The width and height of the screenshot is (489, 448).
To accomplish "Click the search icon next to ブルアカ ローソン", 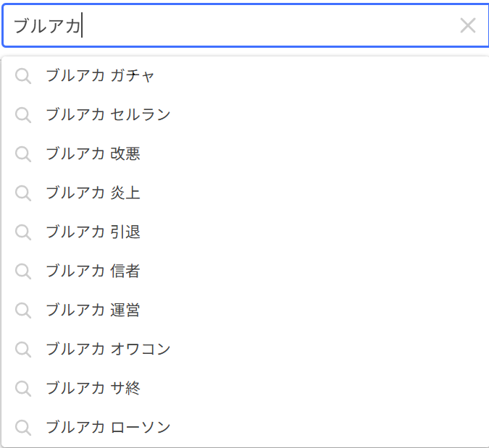I will (23, 428).
